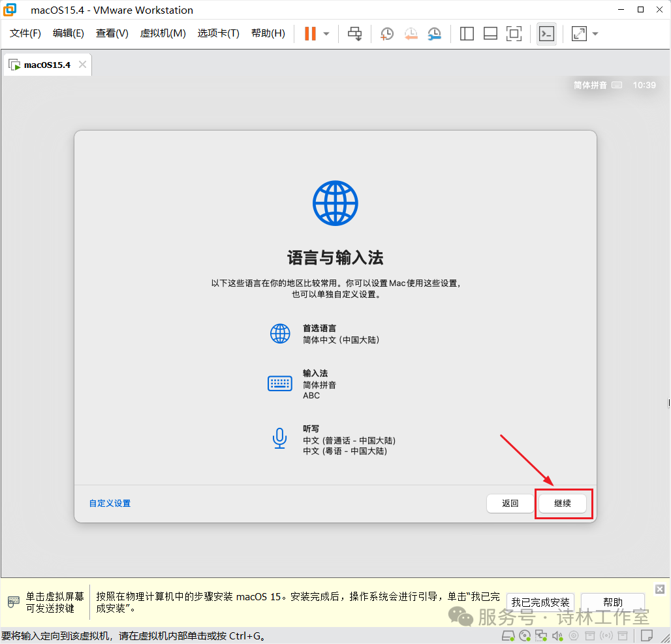Viewport: 671px width, 644px height.
Task: Click the sound card status icon
Action: pyautogui.click(x=557, y=636)
